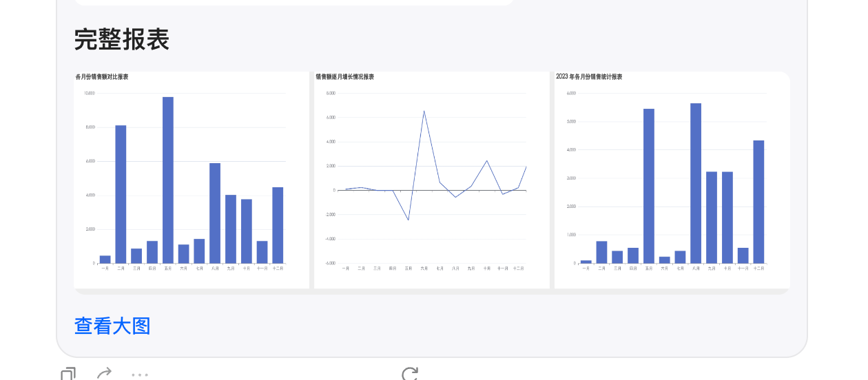Click the 完整报表 heading
This screenshot has width=868, height=380.
click(122, 39)
